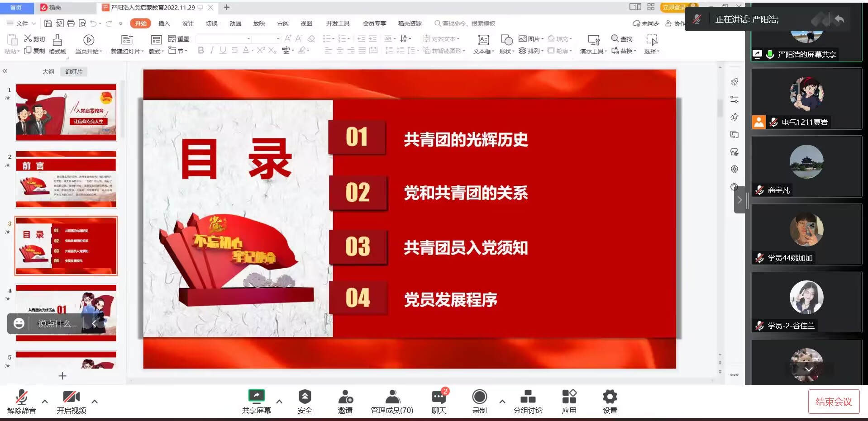The height and width of the screenshot is (421, 868).
Task: Click the Invite participants icon
Action: pos(345,397)
